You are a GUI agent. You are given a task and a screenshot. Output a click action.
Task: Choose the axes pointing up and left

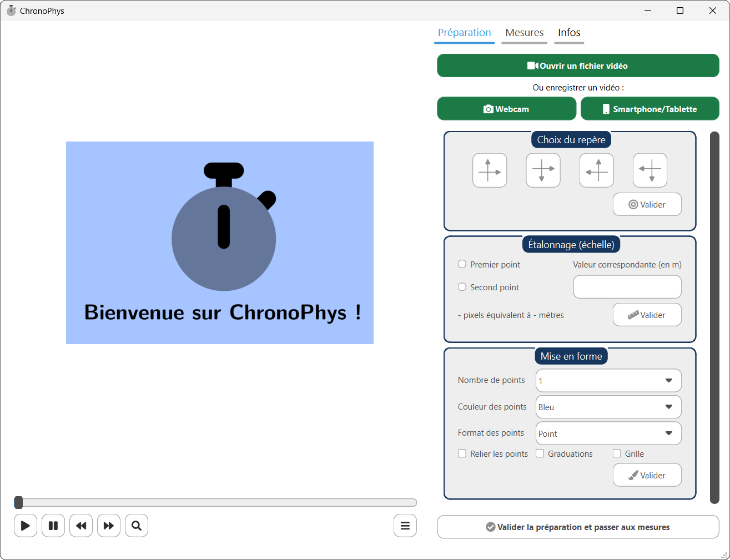click(596, 170)
